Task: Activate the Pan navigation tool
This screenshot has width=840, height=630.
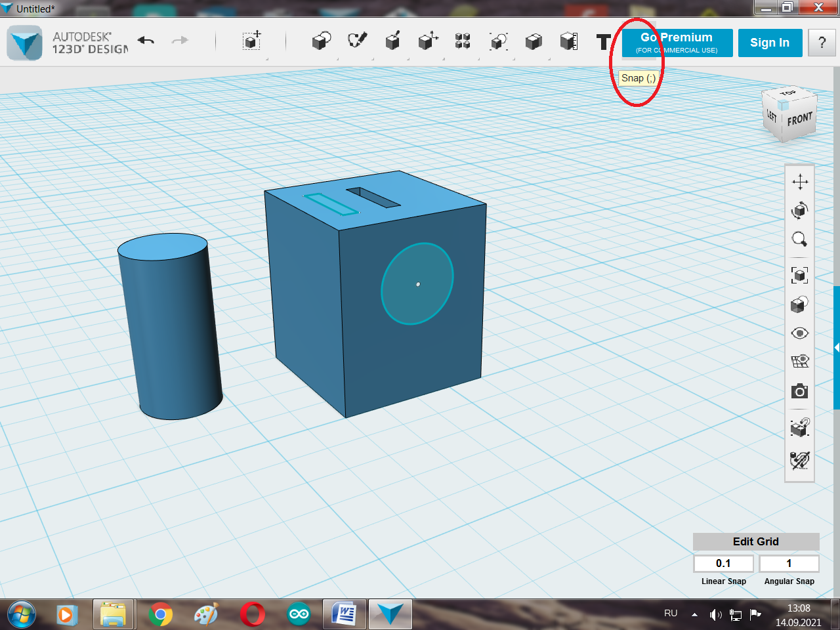Action: coord(800,182)
